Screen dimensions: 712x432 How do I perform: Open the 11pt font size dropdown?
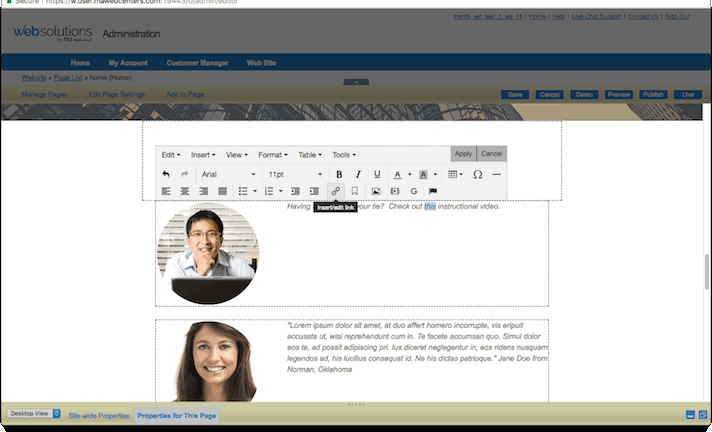[295, 174]
